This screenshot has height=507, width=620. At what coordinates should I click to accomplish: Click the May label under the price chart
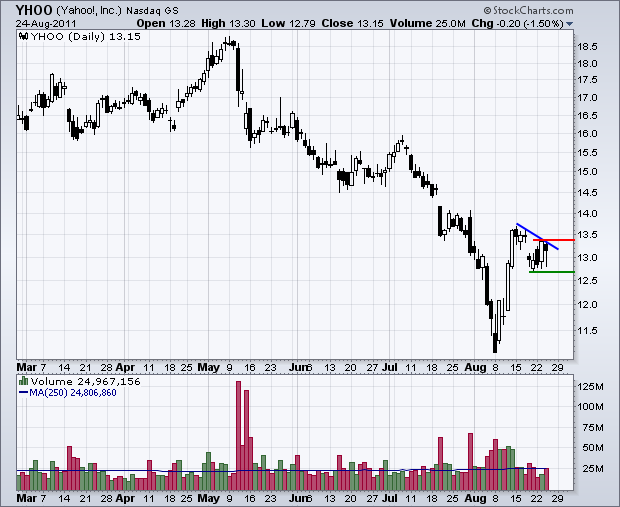pyautogui.click(x=208, y=367)
